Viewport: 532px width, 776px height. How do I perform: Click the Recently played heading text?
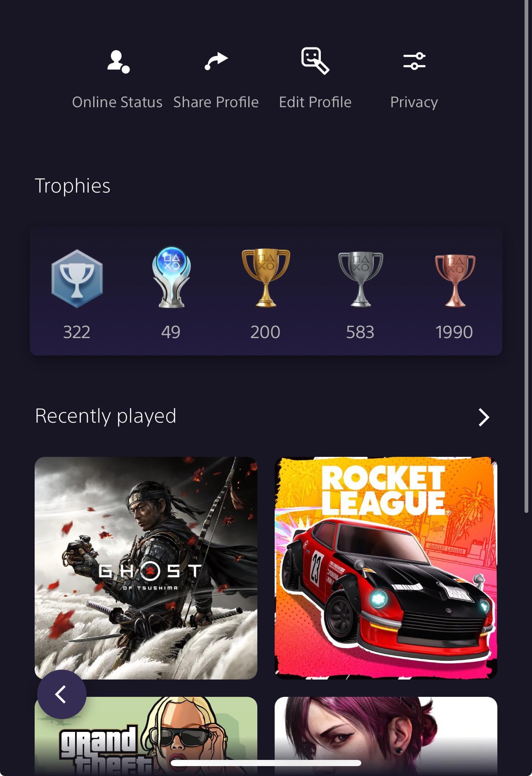[x=106, y=416]
